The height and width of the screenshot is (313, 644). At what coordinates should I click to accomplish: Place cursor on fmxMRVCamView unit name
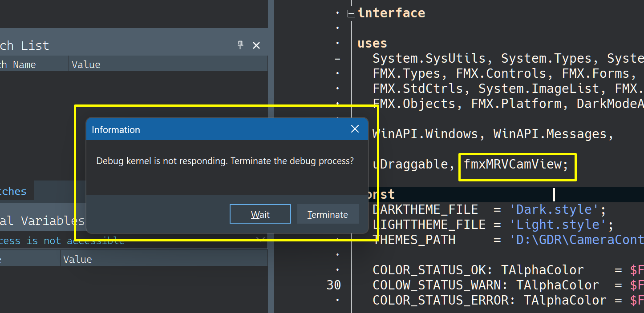tap(513, 165)
